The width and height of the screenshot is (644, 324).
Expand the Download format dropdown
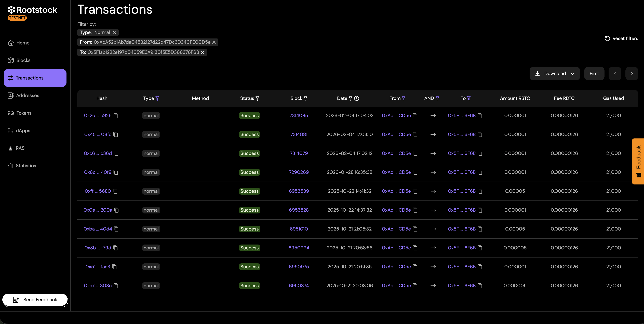coord(573,73)
